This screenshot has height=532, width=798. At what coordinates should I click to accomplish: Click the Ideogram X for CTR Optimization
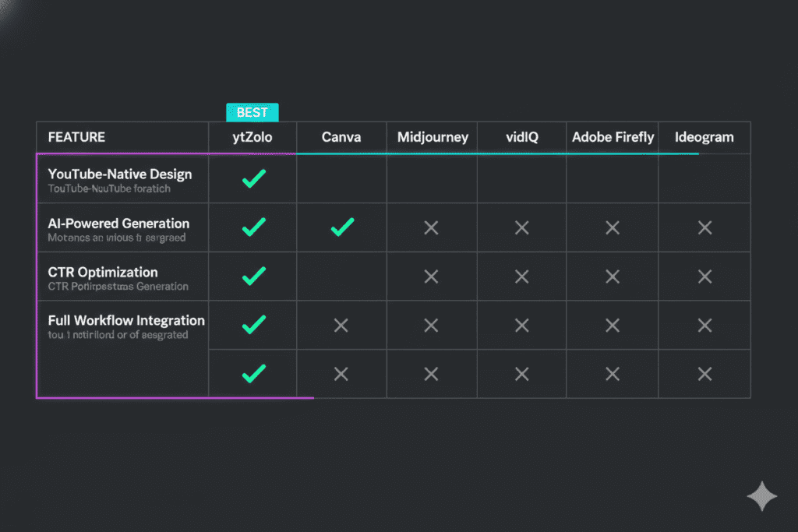(x=704, y=277)
